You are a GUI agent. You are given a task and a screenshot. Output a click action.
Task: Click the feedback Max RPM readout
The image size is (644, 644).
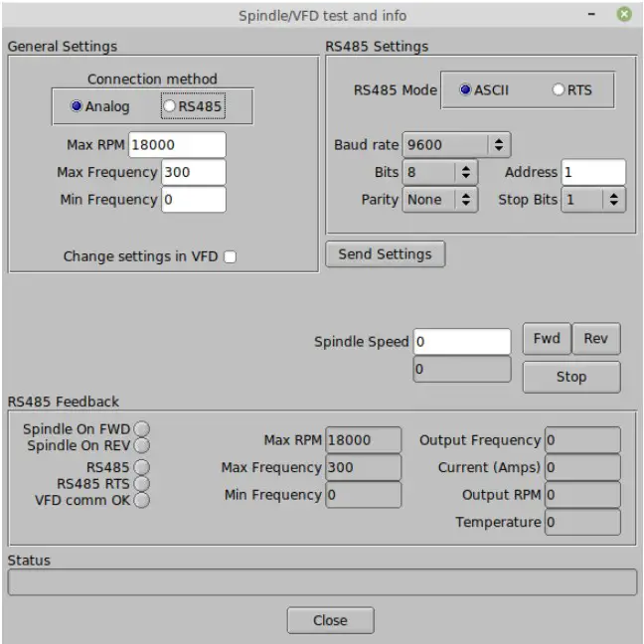pyautogui.click(x=363, y=440)
